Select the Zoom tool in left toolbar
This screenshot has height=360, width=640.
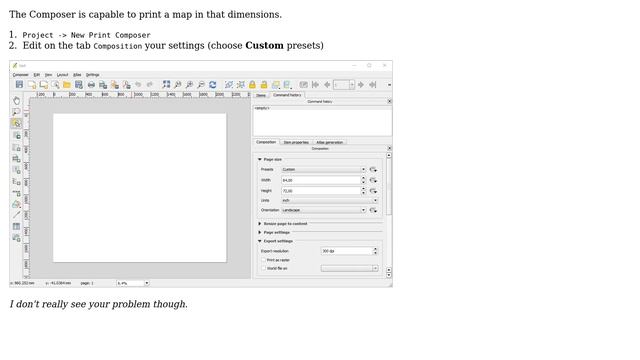(16, 112)
